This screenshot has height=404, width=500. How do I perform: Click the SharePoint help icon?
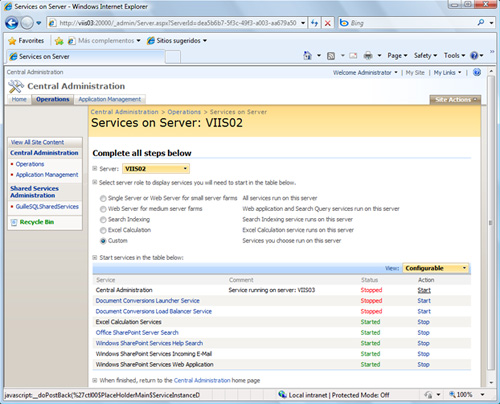(477, 72)
